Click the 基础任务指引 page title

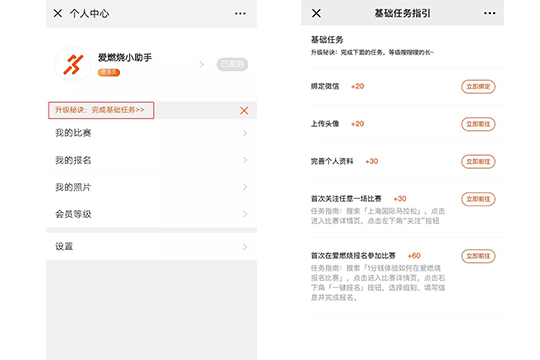click(402, 13)
